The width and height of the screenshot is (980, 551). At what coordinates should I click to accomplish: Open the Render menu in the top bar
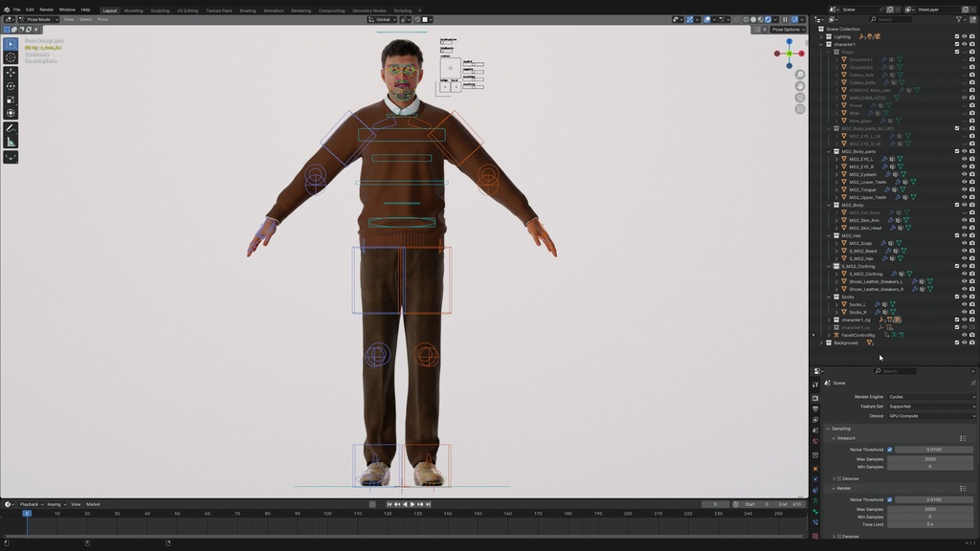click(x=47, y=10)
